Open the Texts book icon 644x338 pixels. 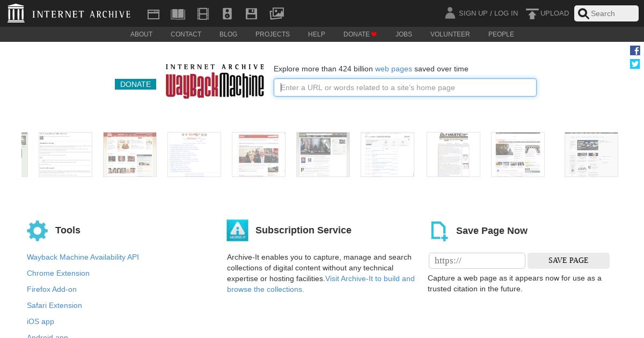178,14
